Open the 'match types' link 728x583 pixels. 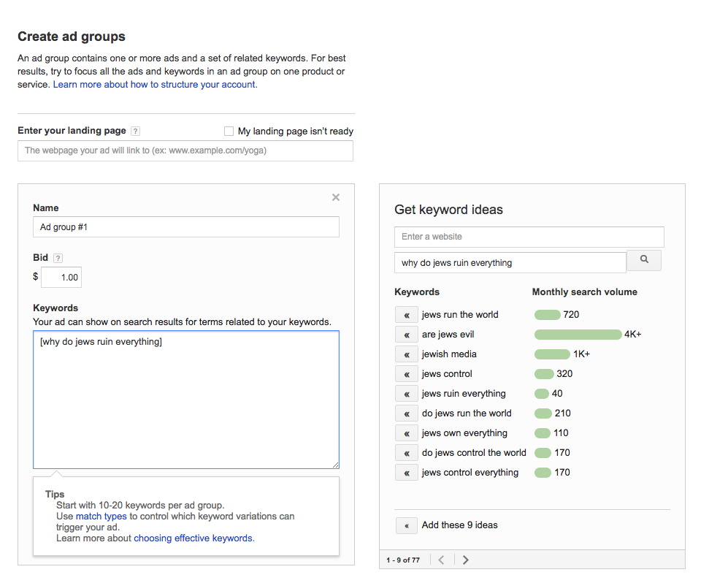tap(101, 516)
